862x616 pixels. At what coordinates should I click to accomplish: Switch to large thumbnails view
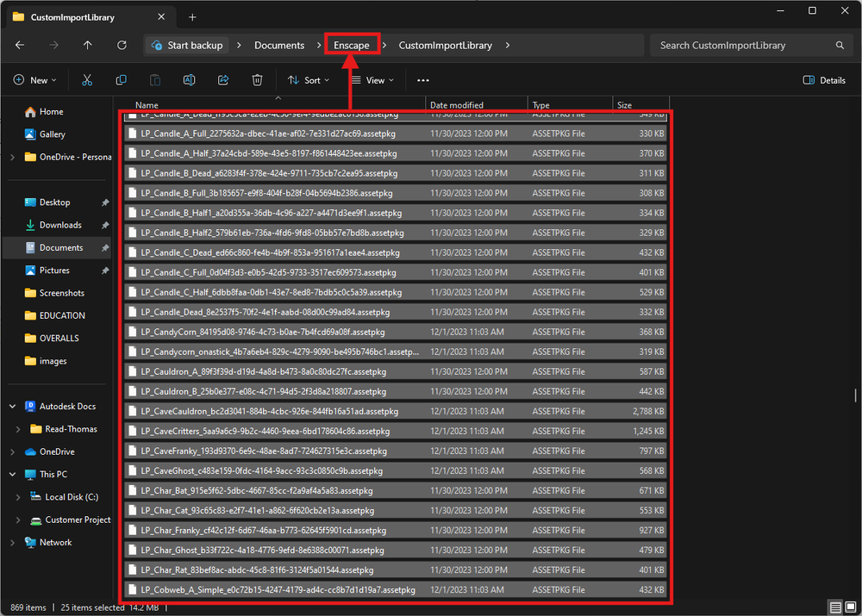pos(851,607)
